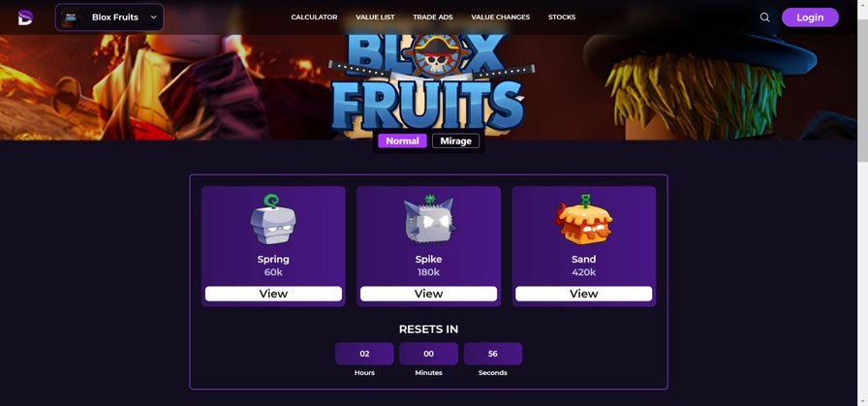The image size is (868, 406).
Task: Click the Login button
Action: coord(810,17)
